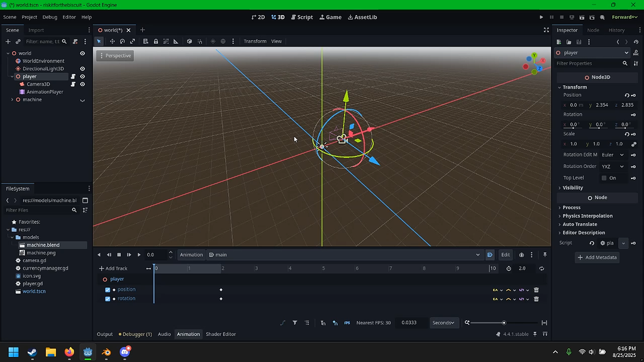Screen dimensions: 644x362
Task: Run the project with play icon
Action: [x=541, y=17]
